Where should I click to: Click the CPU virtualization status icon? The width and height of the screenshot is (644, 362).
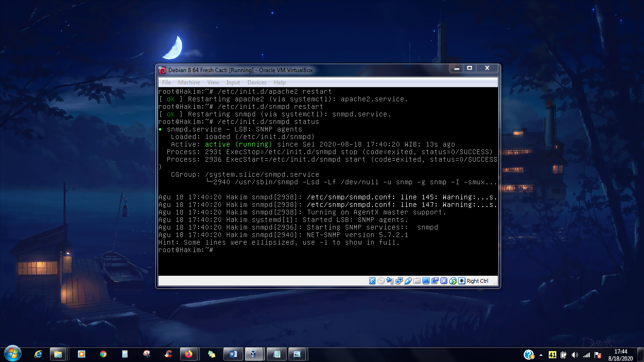click(x=444, y=281)
